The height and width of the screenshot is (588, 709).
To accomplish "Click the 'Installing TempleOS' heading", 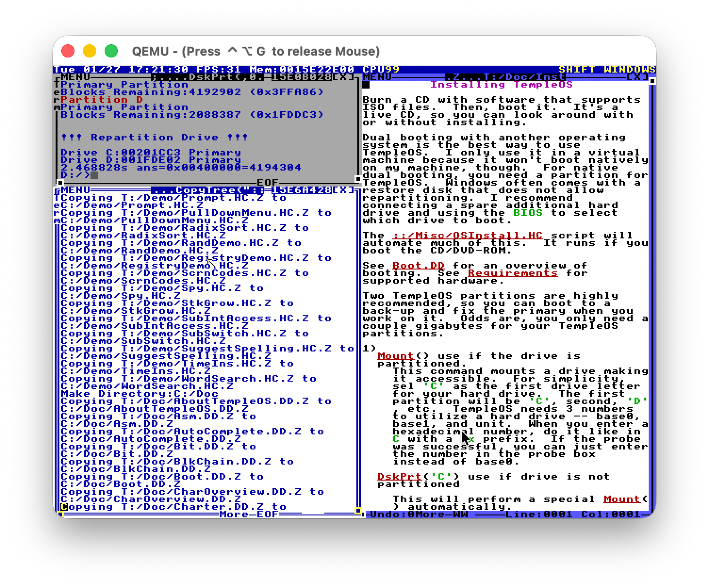I will pos(502,84).
